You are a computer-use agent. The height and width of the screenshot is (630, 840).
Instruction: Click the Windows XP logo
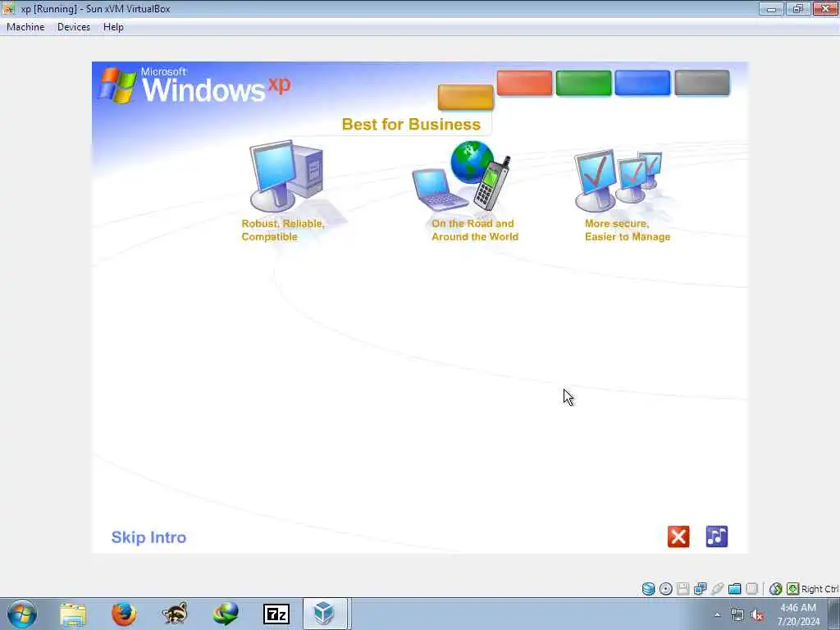[194, 85]
